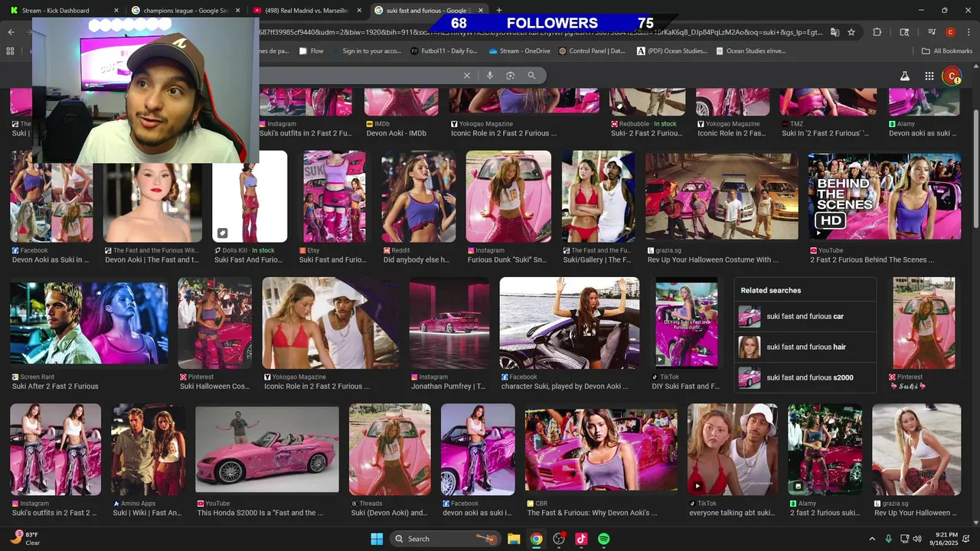This screenshot has height=551, width=980.
Task: Open Search by image (Lens) icon
Action: [x=510, y=76]
